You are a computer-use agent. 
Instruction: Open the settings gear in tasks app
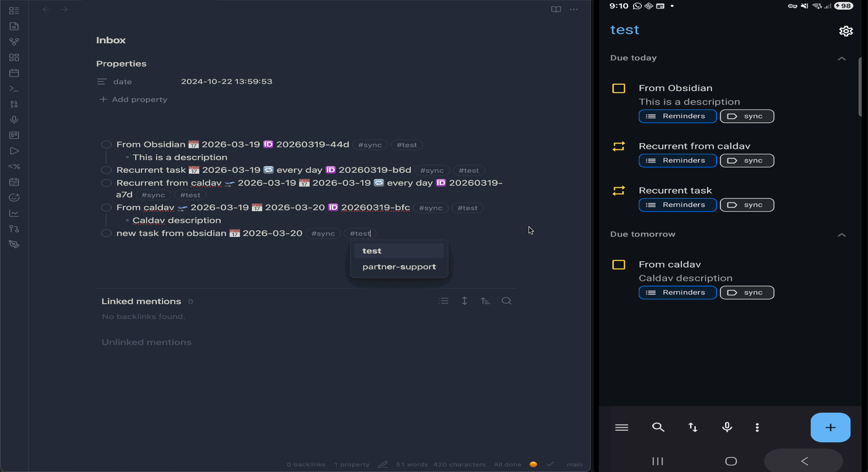pos(846,31)
